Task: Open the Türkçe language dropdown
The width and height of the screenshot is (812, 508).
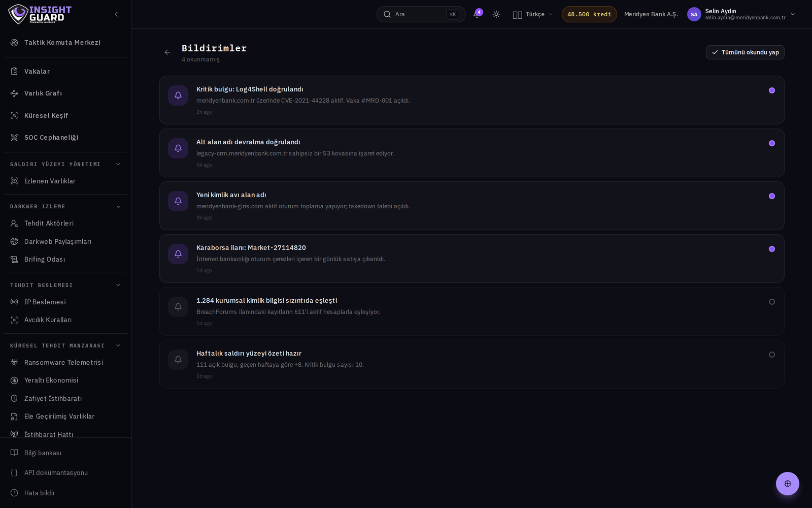Action: (533, 14)
